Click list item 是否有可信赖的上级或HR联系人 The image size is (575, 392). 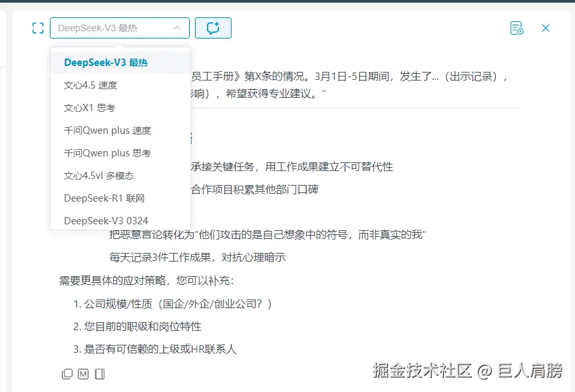(160, 349)
